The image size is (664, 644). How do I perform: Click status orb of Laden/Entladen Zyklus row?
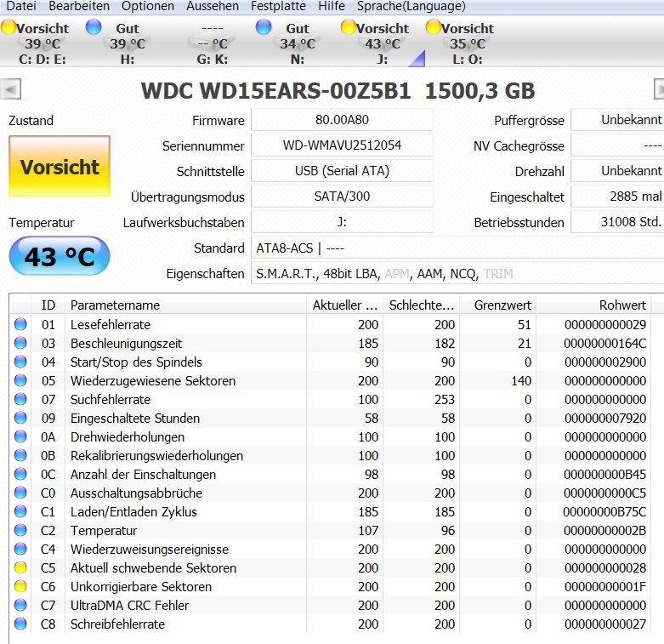[x=20, y=511]
